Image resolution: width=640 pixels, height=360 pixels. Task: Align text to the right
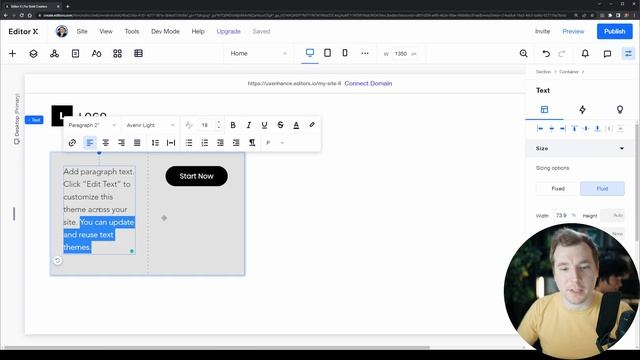(121, 142)
